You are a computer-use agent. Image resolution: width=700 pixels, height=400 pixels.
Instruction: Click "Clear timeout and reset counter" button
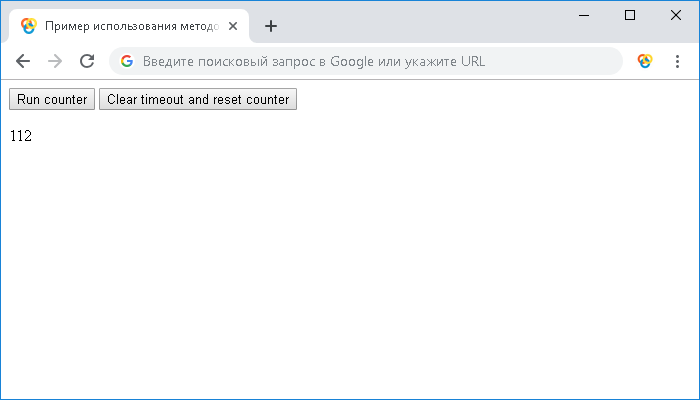coord(198,100)
